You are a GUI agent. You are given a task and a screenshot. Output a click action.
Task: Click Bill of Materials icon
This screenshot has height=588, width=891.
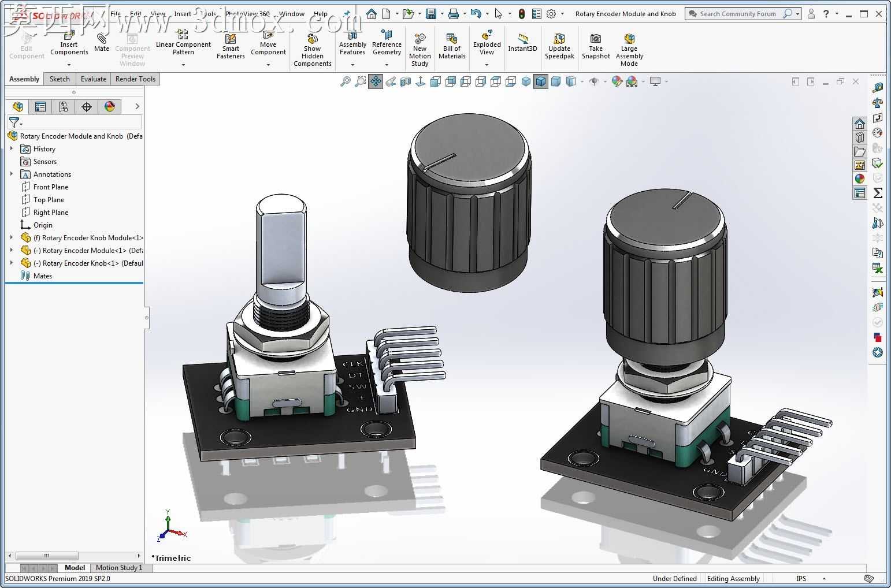(x=452, y=45)
